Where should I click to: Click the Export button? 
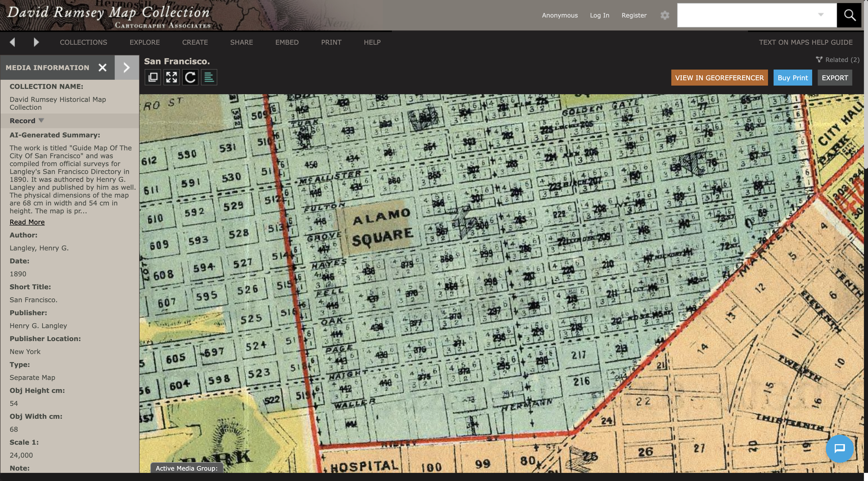835,78
